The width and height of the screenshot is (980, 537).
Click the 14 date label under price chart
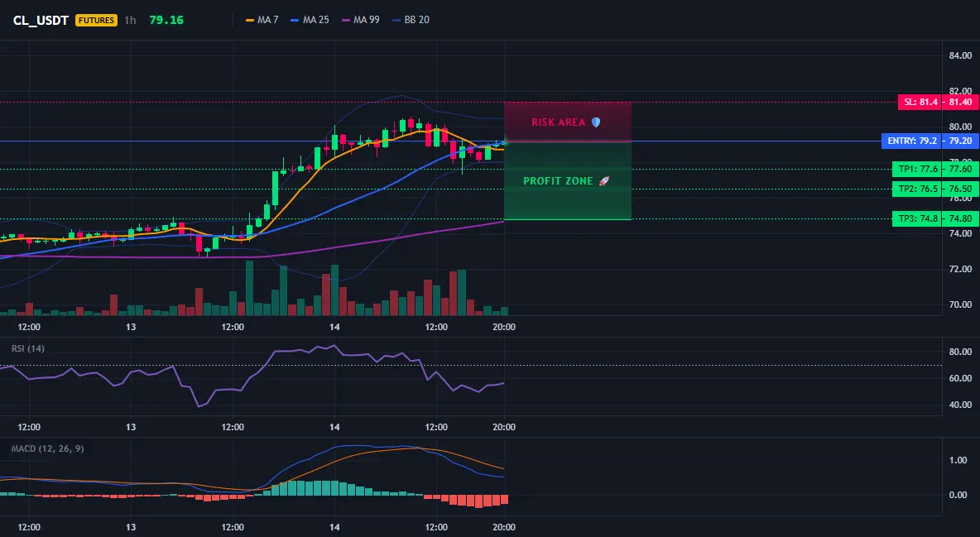pos(334,327)
